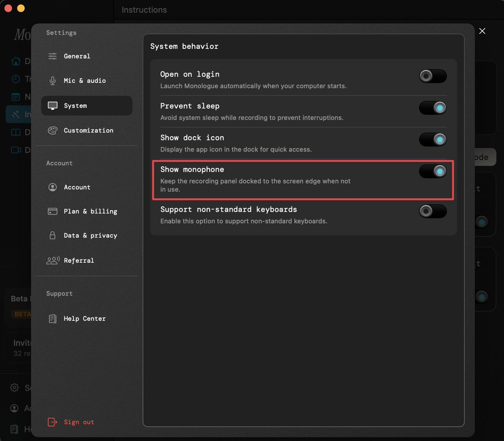Screen dimensions: 504x441
Task: Click the General sliders icon
Action: (x=52, y=56)
